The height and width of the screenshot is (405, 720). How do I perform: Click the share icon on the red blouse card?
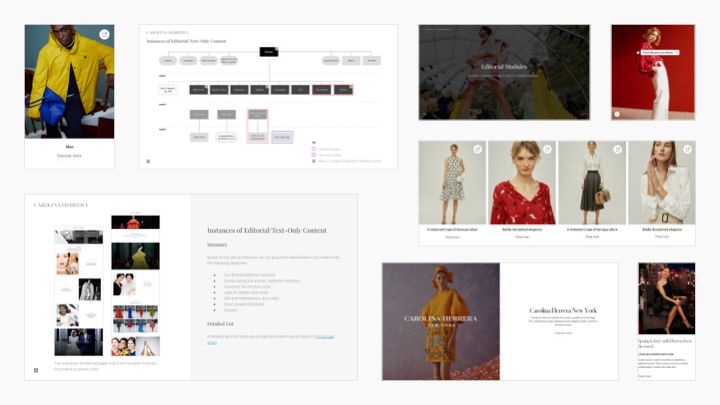click(547, 149)
